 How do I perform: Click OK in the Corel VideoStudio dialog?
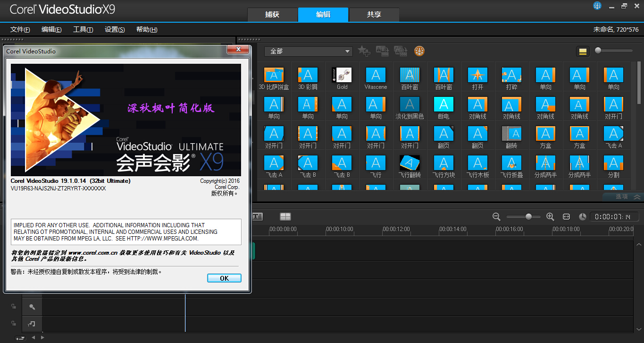[224, 278]
